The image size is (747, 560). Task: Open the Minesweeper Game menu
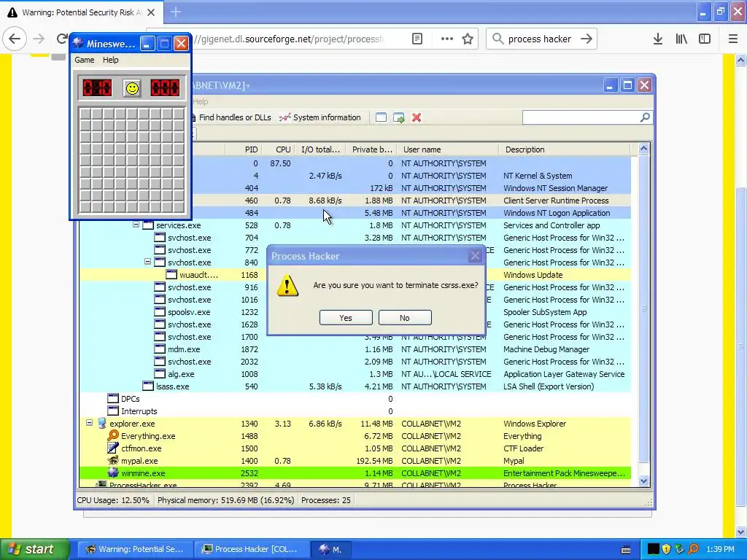click(85, 60)
